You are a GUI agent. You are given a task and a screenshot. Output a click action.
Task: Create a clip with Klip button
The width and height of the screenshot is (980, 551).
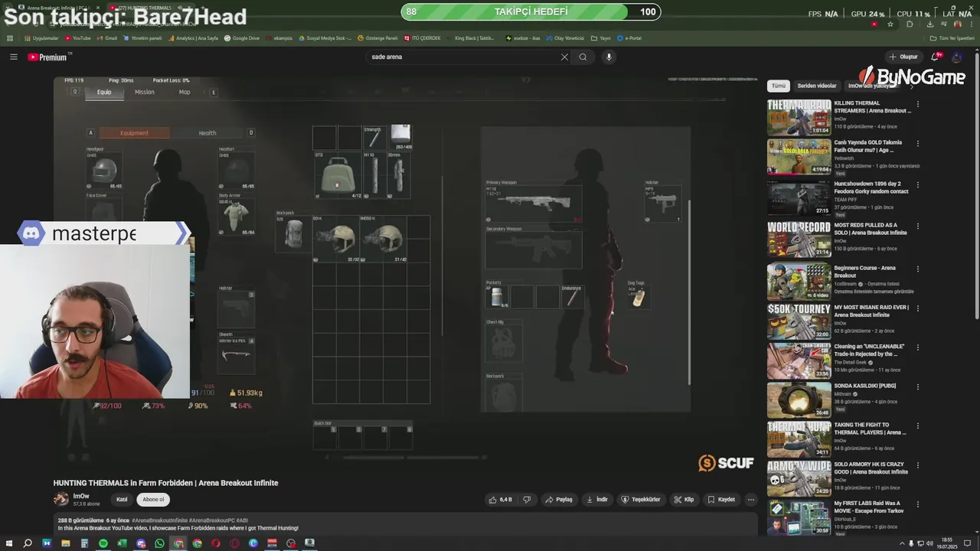coord(684,500)
